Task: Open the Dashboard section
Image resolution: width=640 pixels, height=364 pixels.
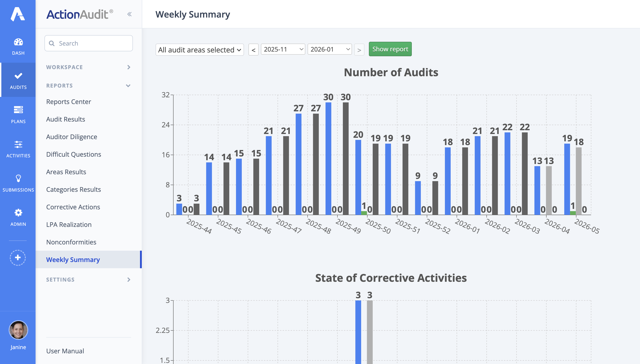Action: click(18, 46)
